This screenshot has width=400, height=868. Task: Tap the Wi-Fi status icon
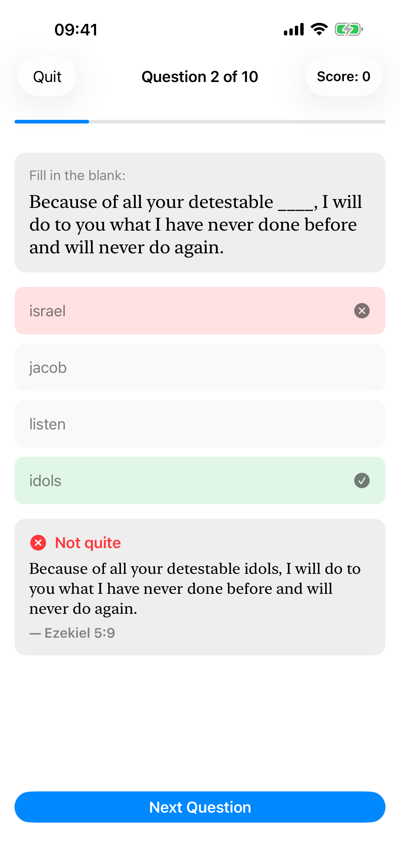tap(319, 29)
